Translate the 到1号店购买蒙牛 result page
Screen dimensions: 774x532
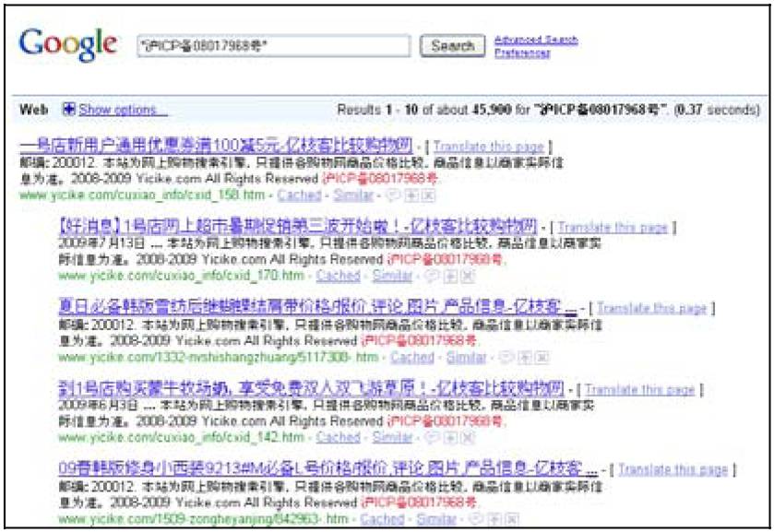(639, 390)
